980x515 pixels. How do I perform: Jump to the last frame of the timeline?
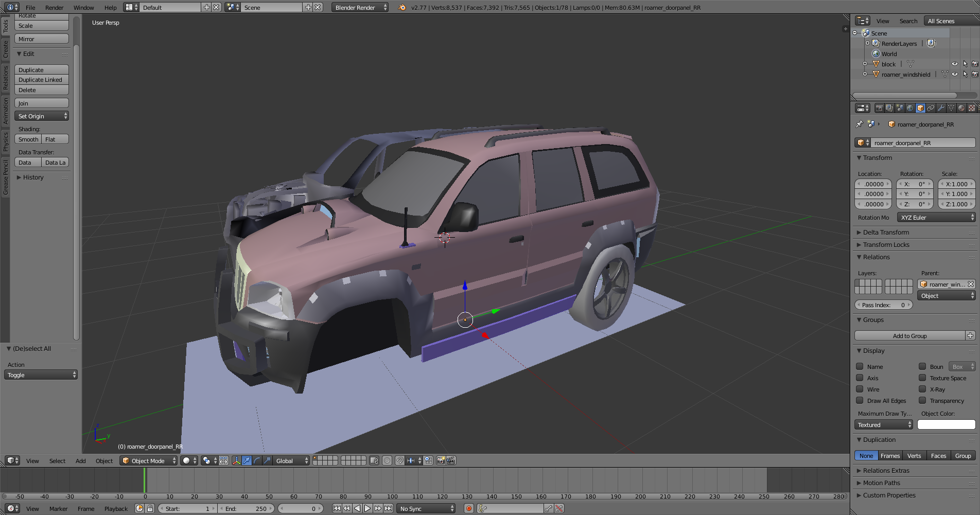(x=388, y=508)
